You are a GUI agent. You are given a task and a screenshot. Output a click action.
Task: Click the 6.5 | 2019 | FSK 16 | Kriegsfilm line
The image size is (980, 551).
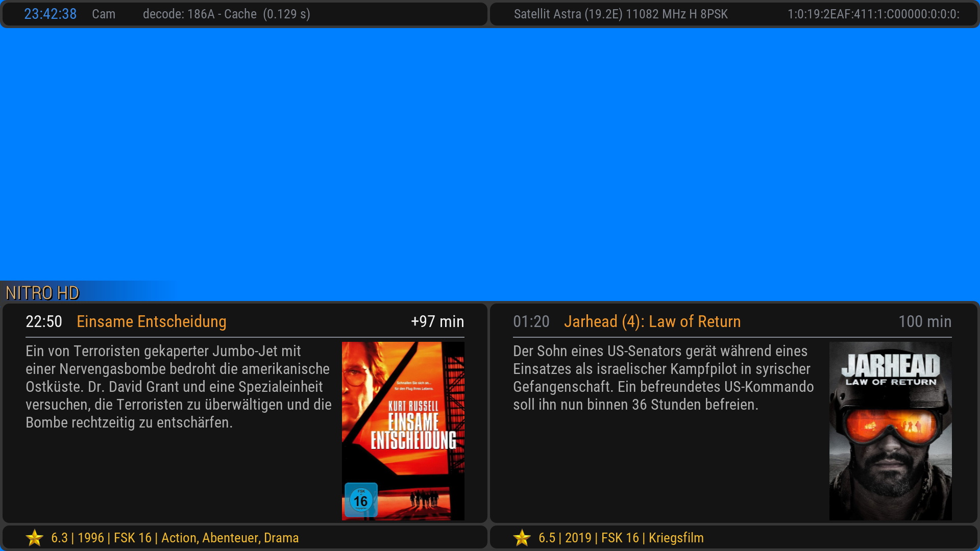pos(621,538)
